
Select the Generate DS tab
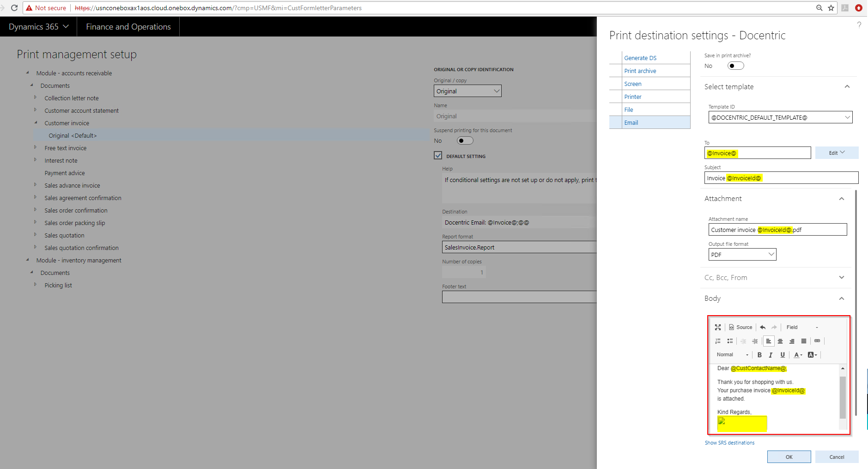(x=640, y=58)
